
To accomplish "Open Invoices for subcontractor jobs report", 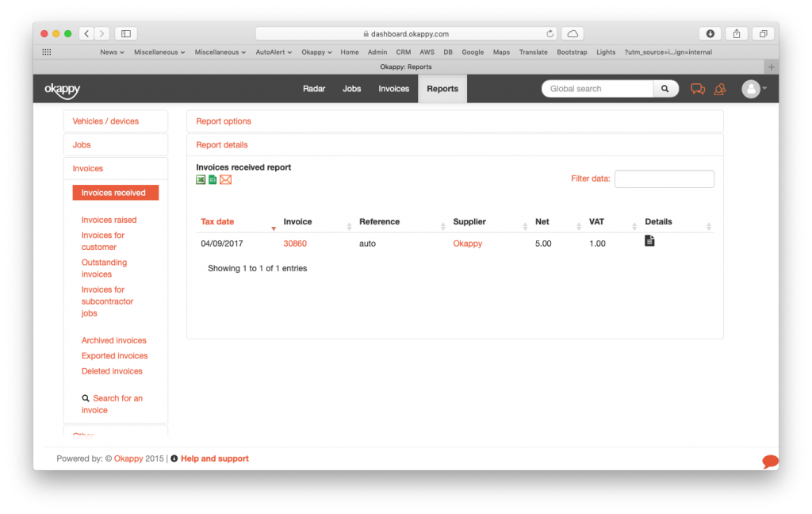I will click(107, 301).
